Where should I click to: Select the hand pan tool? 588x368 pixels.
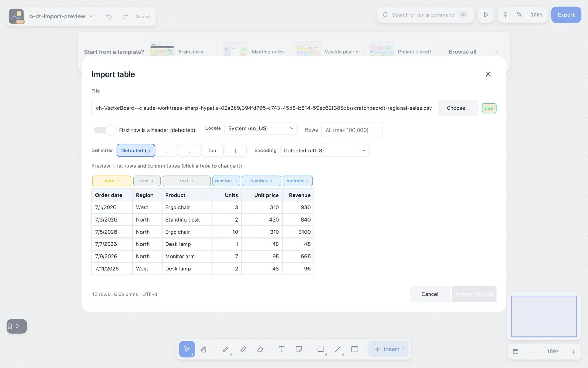pos(204,349)
